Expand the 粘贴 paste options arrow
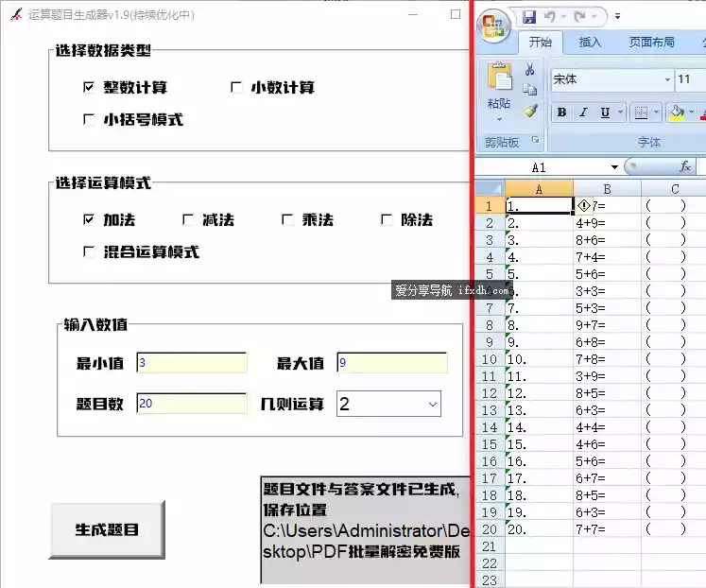This screenshot has height=588, width=706. [499, 119]
